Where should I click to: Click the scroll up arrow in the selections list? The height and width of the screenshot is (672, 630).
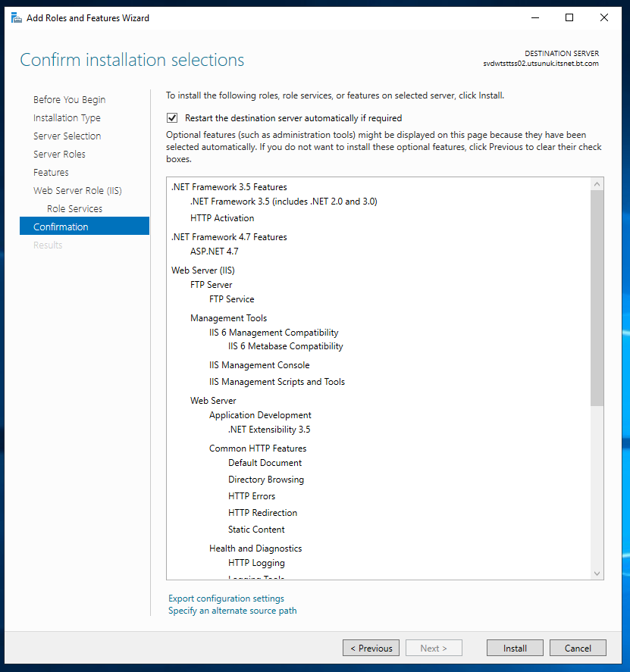click(x=597, y=184)
